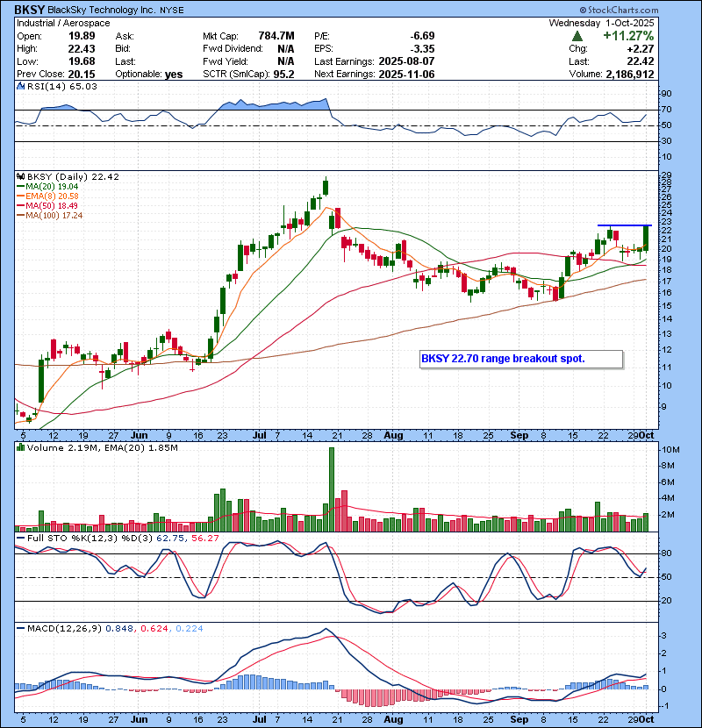Image resolution: width=702 pixels, height=728 pixels.
Task: Click the EMA(8) 20.58 legend entry
Action: coord(47,196)
